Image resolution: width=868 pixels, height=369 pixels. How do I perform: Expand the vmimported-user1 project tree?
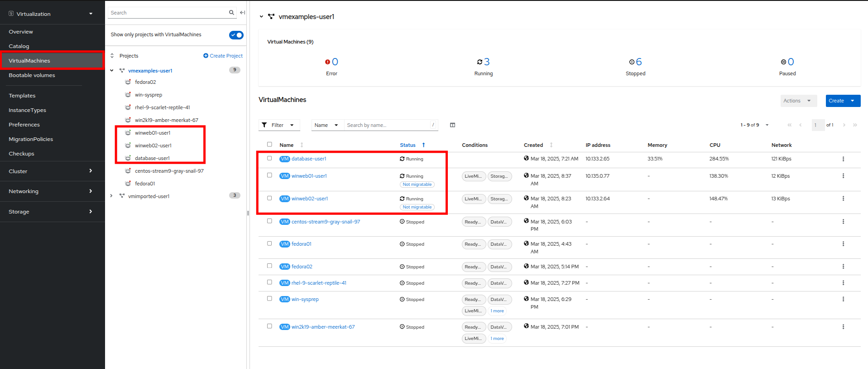click(111, 196)
